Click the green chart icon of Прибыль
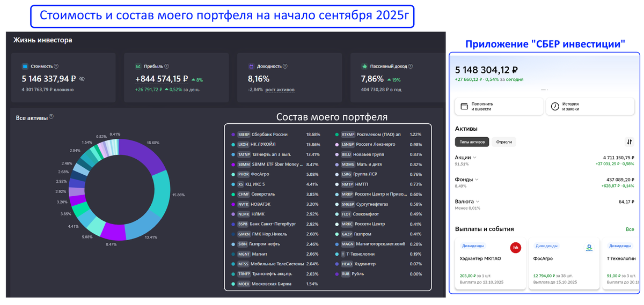Viewport: 644px width, 305px height. 138,66
